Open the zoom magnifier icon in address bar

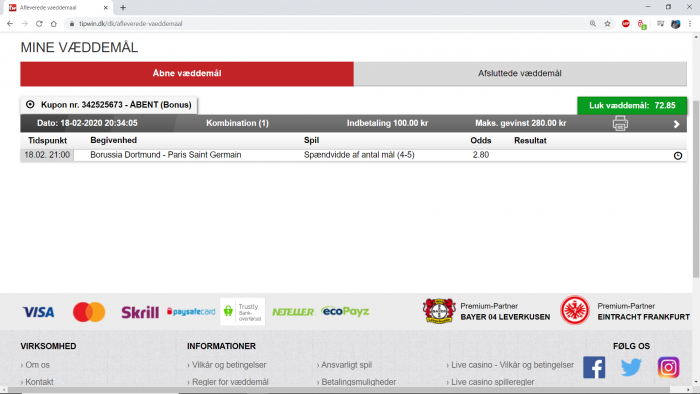point(592,24)
